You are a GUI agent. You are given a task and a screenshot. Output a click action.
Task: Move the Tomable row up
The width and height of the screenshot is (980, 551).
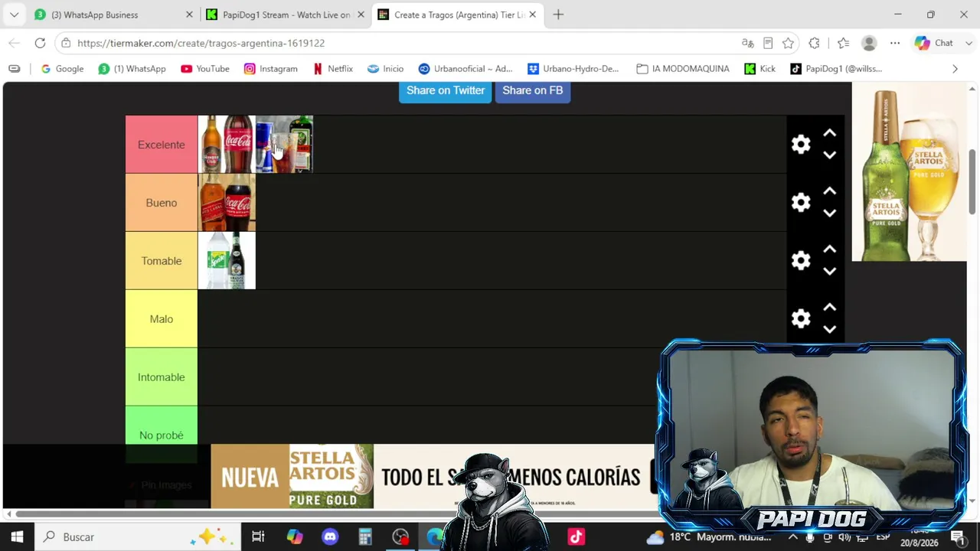829,249
